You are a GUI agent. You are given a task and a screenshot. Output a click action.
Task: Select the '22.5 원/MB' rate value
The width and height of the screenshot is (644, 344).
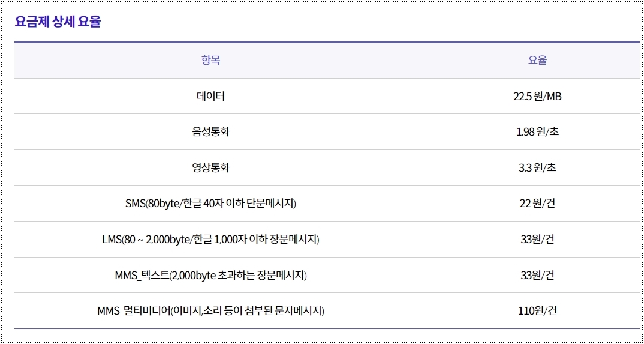click(x=537, y=97)
